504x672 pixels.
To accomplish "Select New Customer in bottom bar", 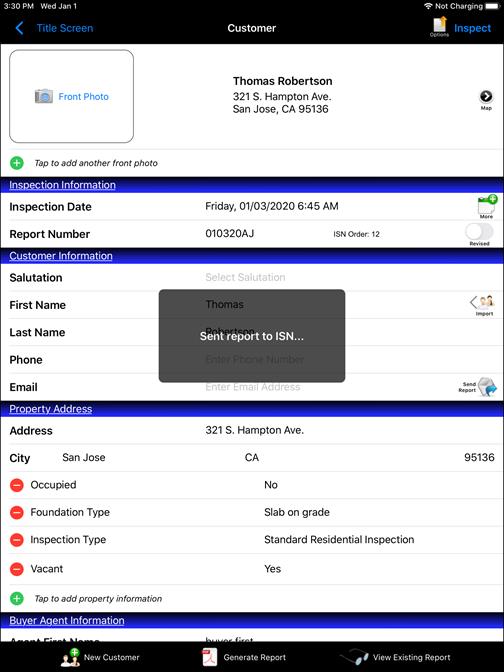I will [x=100, y=657].
